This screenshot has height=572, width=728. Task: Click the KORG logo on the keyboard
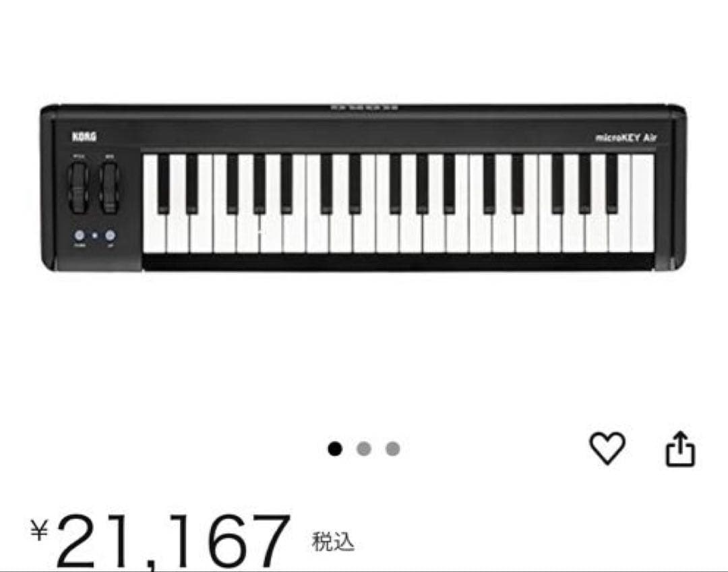(84, 137)
